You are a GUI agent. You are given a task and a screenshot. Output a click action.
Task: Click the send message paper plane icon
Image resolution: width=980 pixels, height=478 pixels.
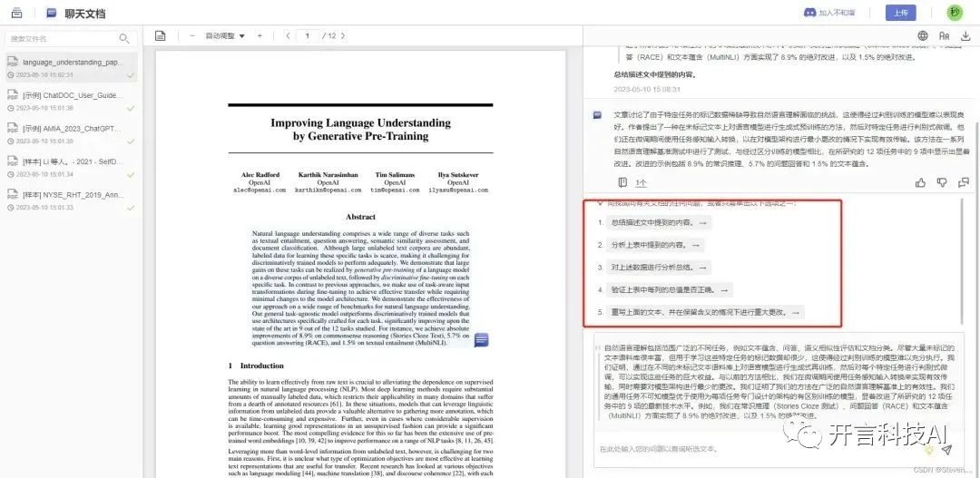click(x=946, y=449)
